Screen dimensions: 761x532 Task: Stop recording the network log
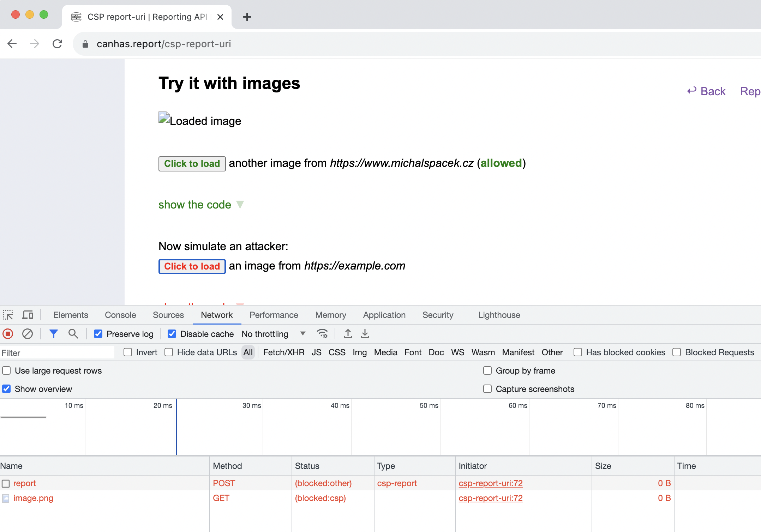tap(7, 333)
